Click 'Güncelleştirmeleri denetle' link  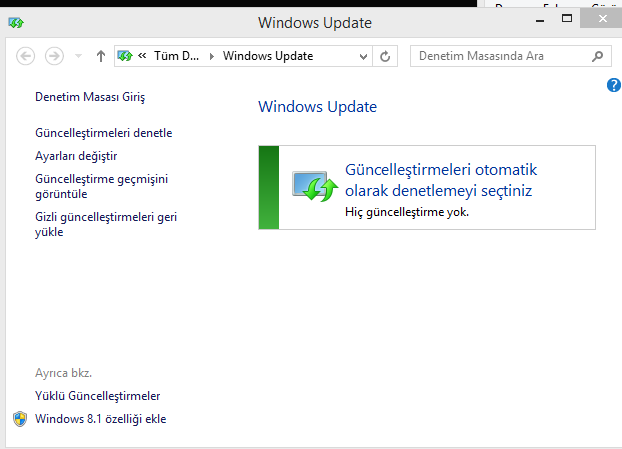pyautogui.click(x=104, y=133)
